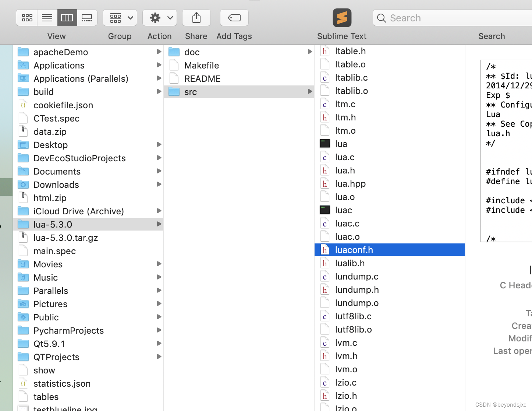Image resolution: width=532 pixels, height=411 pixels.
Task: Open the Action gear menu
Action: (160, 18)
